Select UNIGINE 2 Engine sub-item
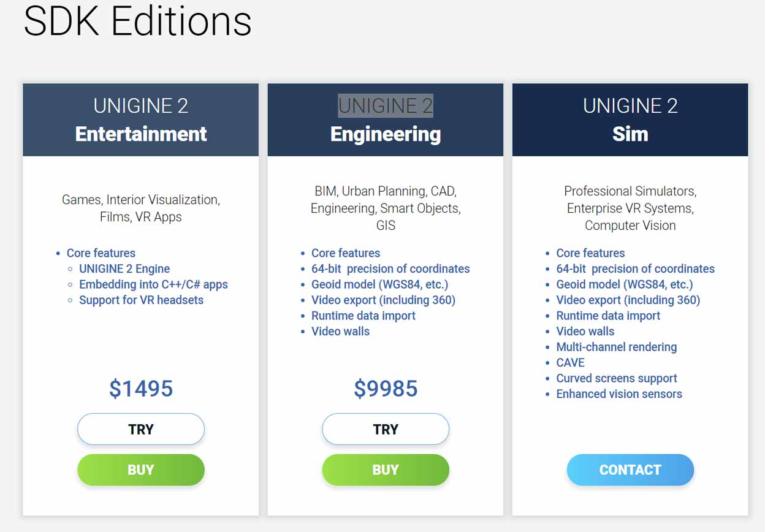The image size is (765, 532). (x=124, y=269)
